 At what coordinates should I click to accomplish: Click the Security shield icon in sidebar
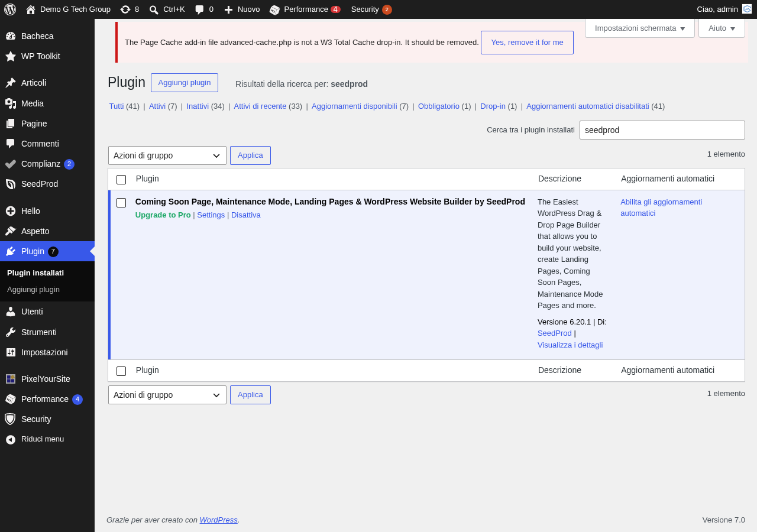pos(11,419)
